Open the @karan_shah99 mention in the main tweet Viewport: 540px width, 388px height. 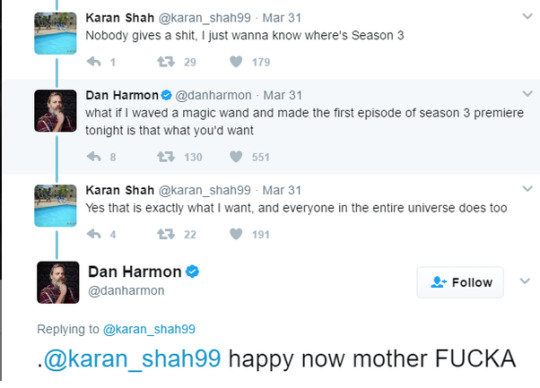pos(132,359)
